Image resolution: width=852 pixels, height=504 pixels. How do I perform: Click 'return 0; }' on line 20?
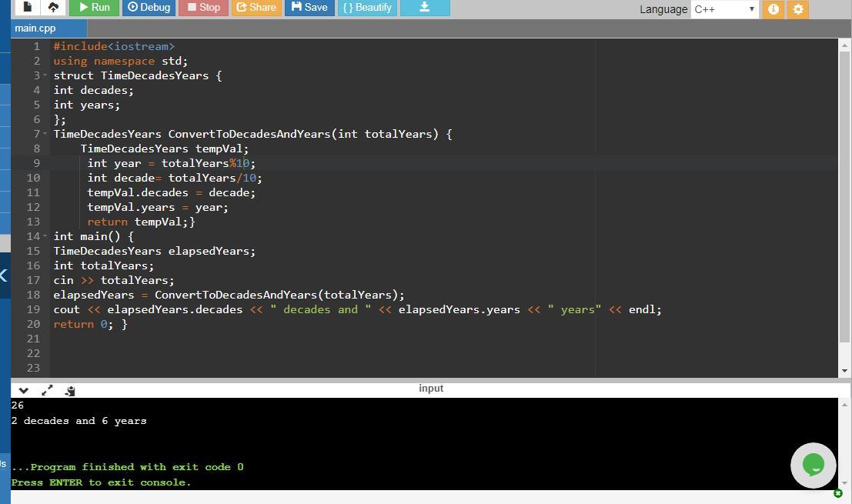90,324
